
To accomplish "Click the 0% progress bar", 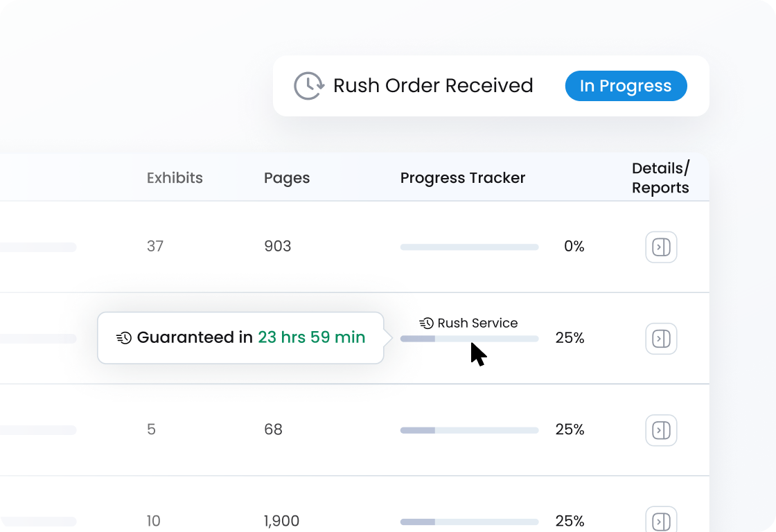I will pos(469,247).
